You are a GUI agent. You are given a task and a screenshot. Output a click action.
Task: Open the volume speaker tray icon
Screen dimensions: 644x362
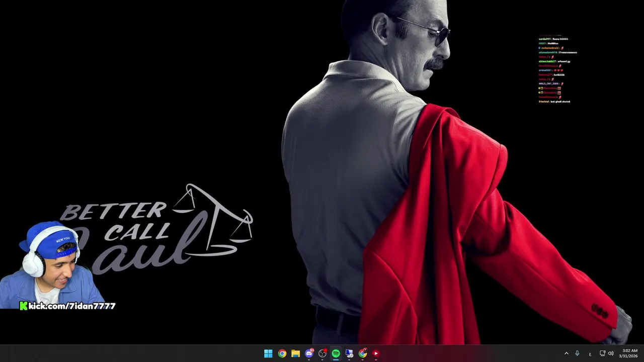click(x=611, y=353)
